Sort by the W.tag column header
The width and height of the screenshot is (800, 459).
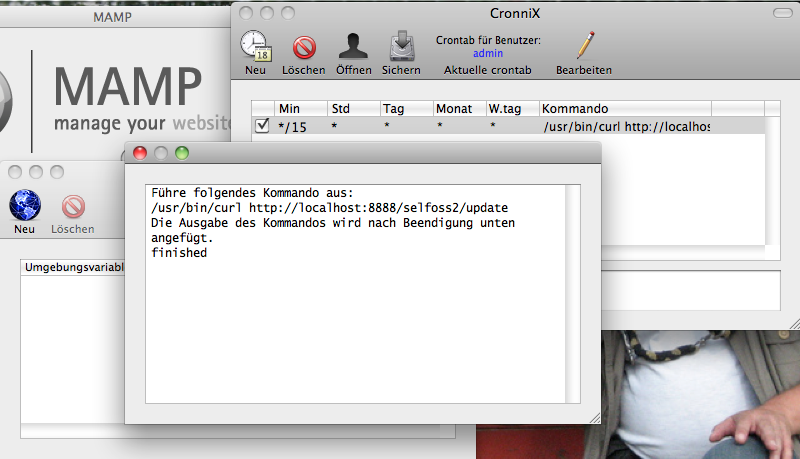(x=513, y=109)
